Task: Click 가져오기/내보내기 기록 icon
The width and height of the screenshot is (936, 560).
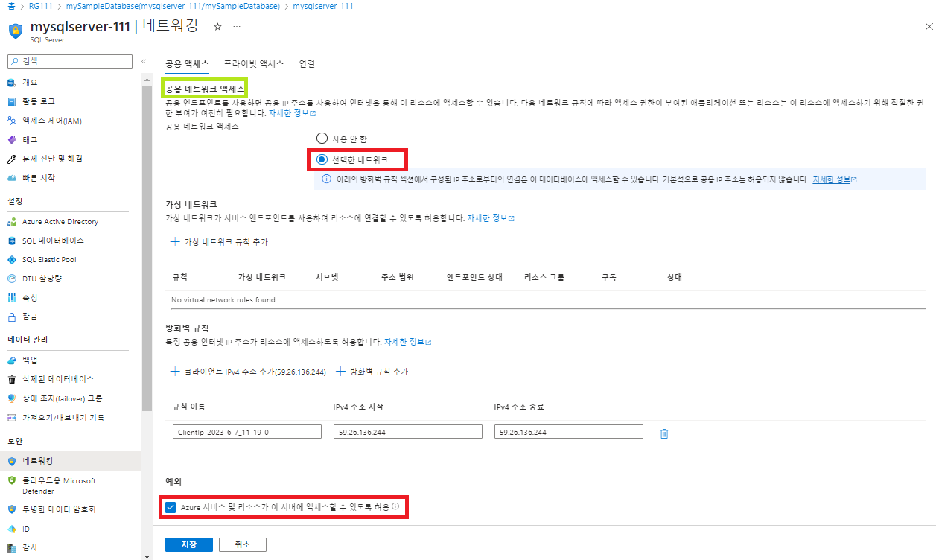Action: 11,417
